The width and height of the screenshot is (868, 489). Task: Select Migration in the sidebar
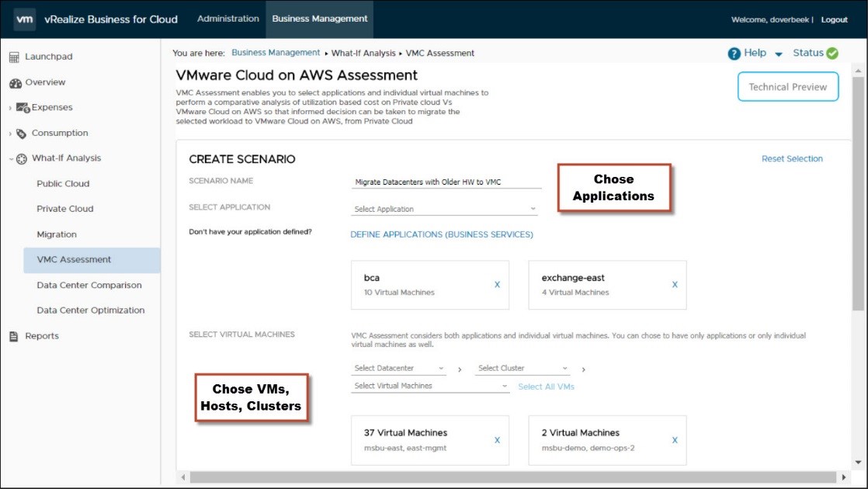tap(57, 234)
